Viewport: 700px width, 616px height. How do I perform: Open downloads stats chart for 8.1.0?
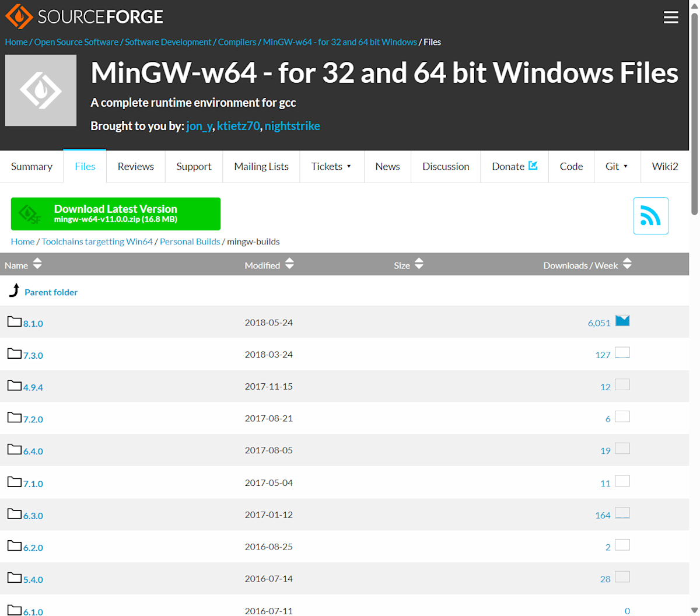click(x=622, y=321)
